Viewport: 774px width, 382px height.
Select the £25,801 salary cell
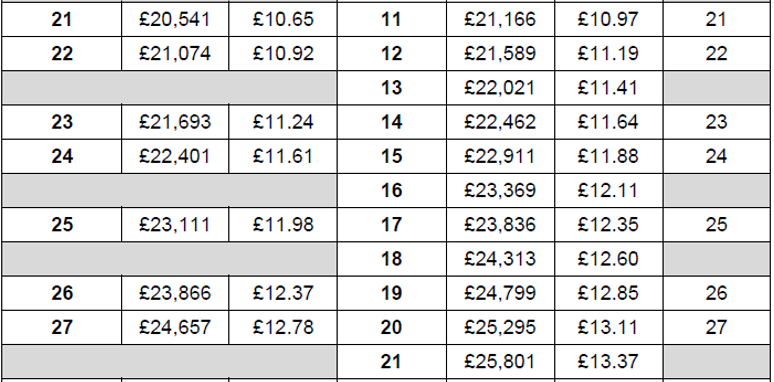500,362
